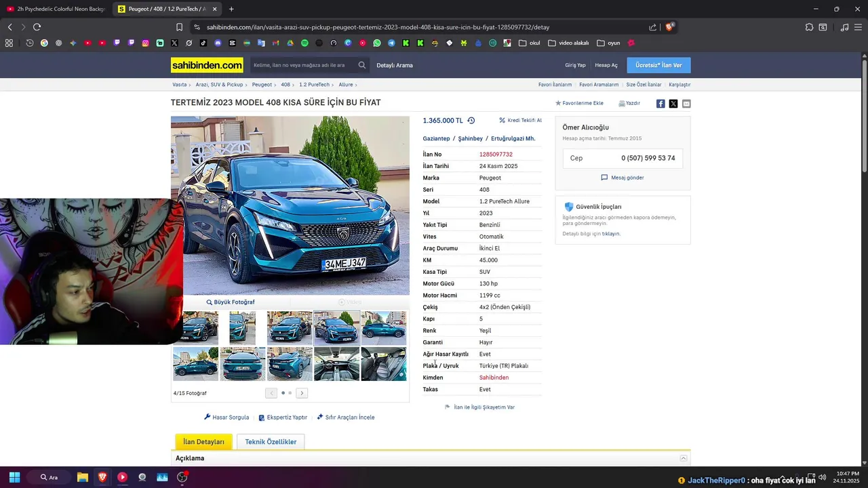Open Telegram bookmark

tap(391, 43)
